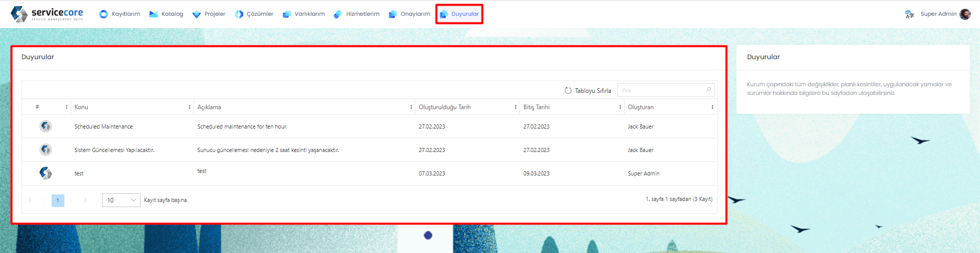
Task: Open the Konu column options menu
Action: [189, 107]
